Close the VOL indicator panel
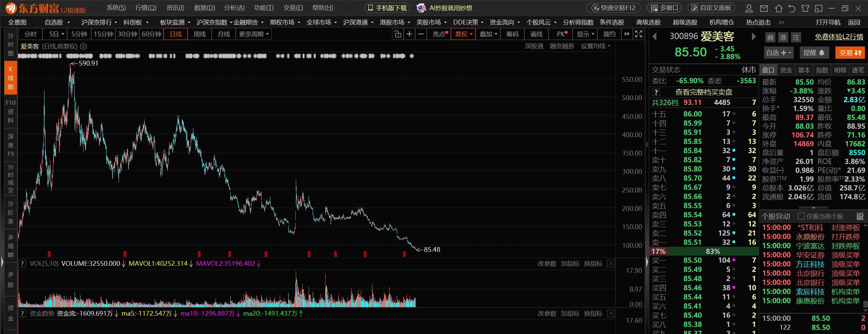868x334 pixels. tap(611, 264)
